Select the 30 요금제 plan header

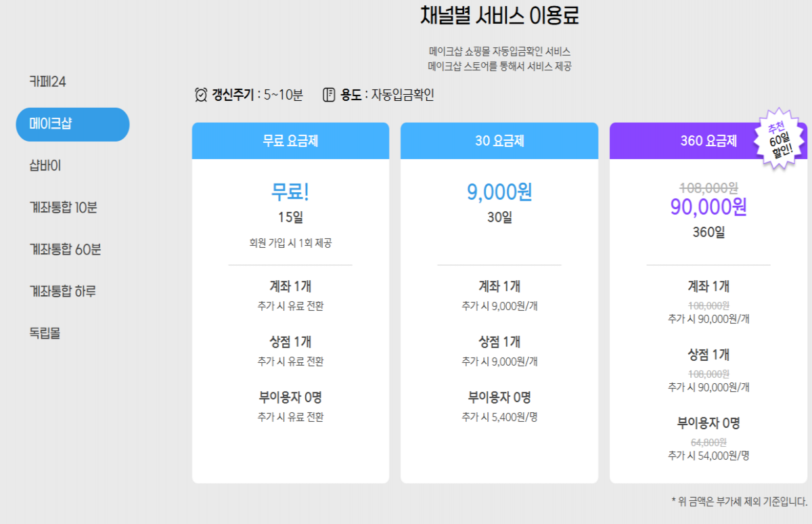click(x=499, y=141)
